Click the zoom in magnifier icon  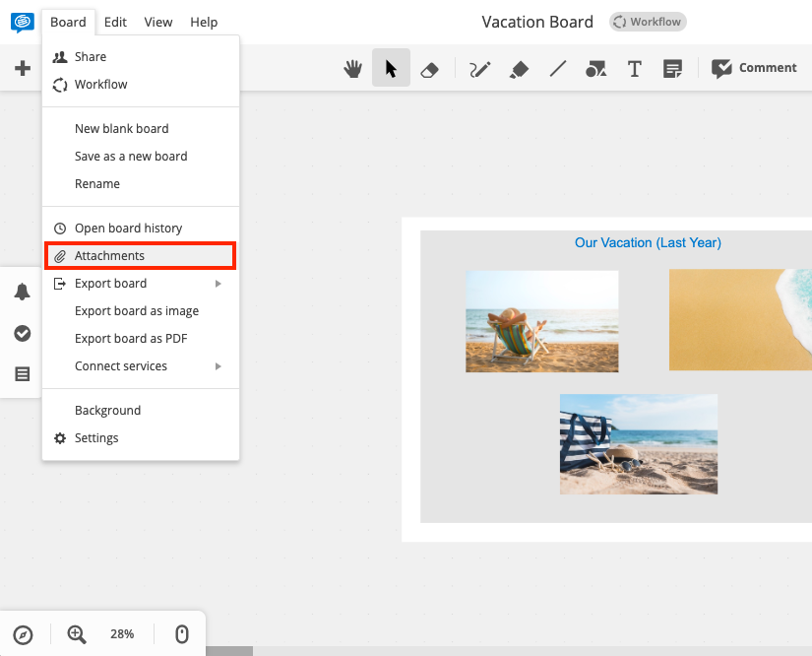[x=74, y=633]
